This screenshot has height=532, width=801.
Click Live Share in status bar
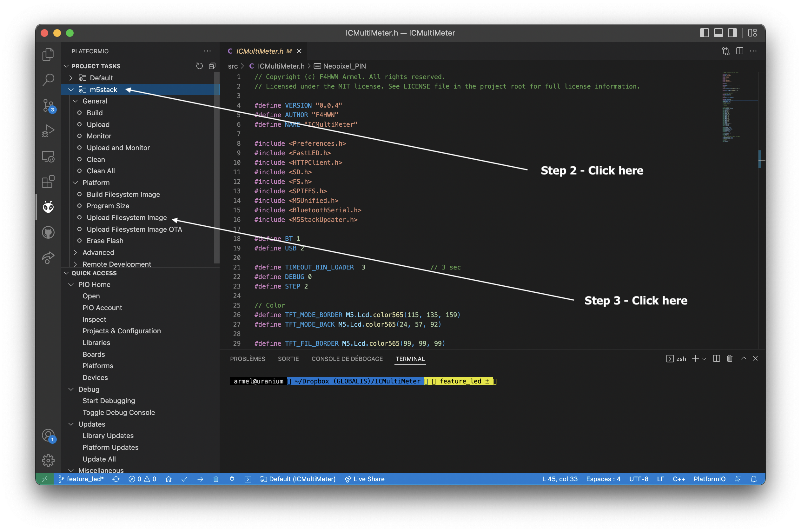pyautogui.click(x=364, y=479)
